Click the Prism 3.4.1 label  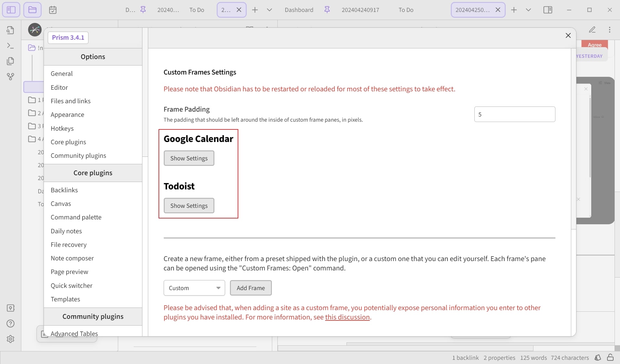click(x=68, y=37)
